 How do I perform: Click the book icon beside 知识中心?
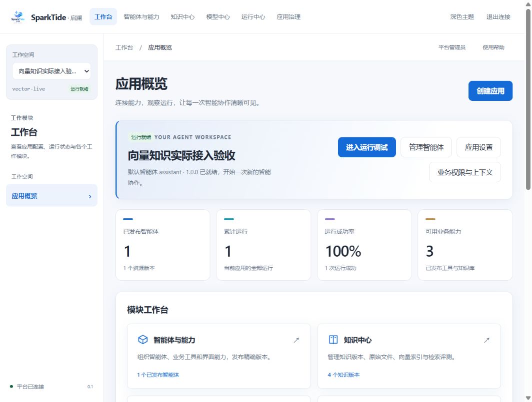[x=333, y=340]
